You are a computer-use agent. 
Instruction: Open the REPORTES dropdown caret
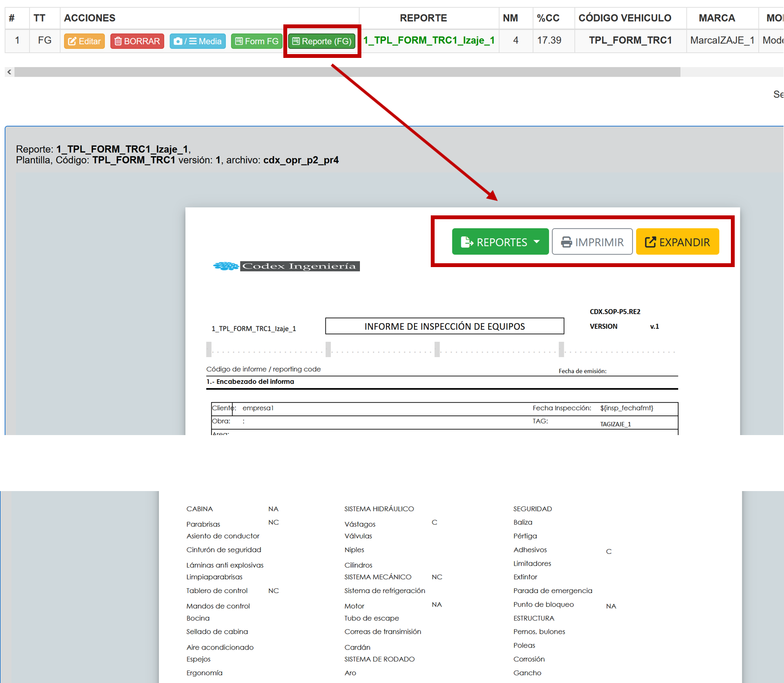tap(537, 242)
